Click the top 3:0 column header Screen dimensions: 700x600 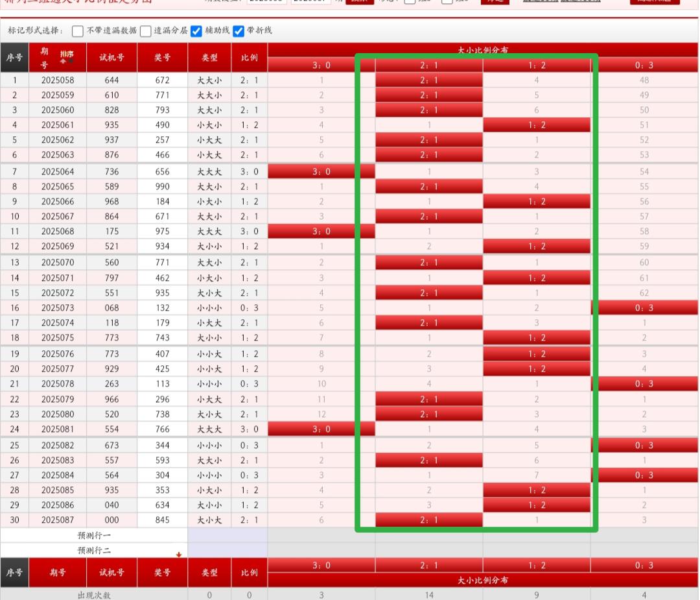pos(321,65)
